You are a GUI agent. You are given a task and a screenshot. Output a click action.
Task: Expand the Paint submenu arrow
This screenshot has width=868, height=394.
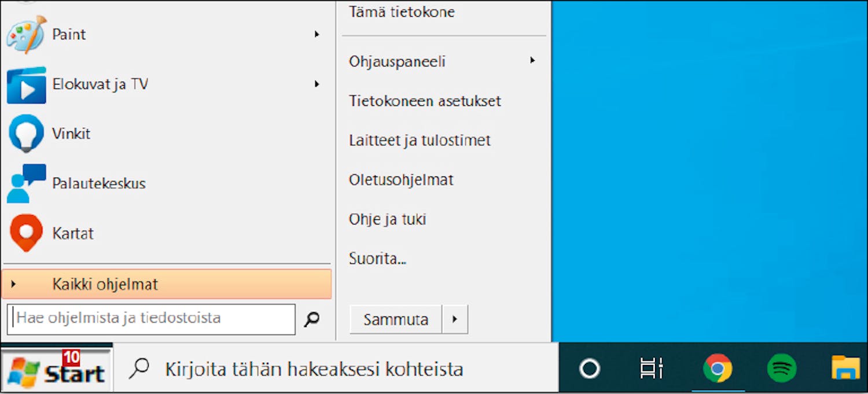(x=317, y=35)
